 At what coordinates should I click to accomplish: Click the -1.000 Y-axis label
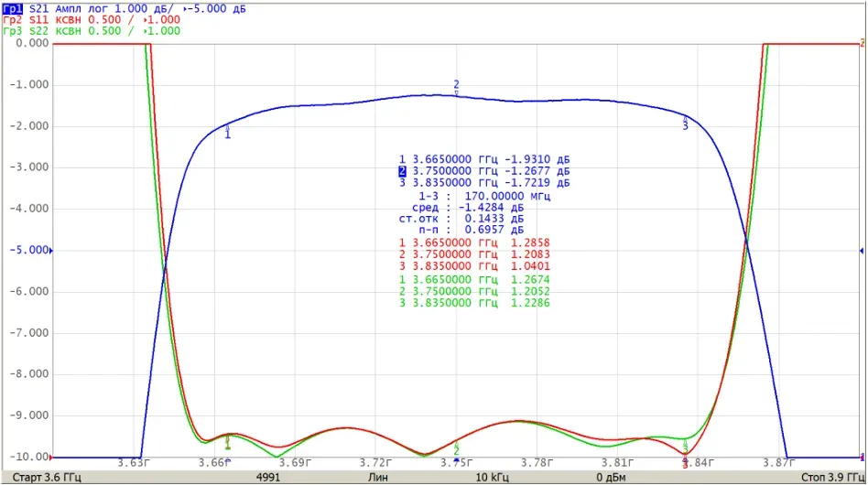coord(29,84)
